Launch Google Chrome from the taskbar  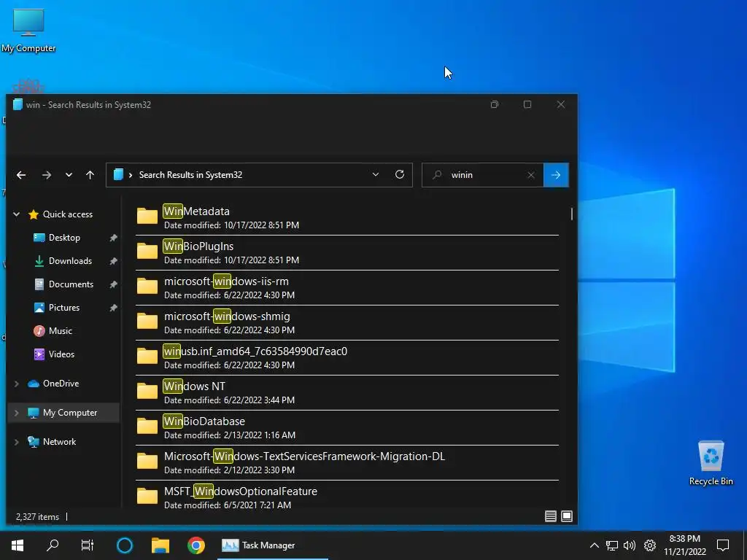196,545
